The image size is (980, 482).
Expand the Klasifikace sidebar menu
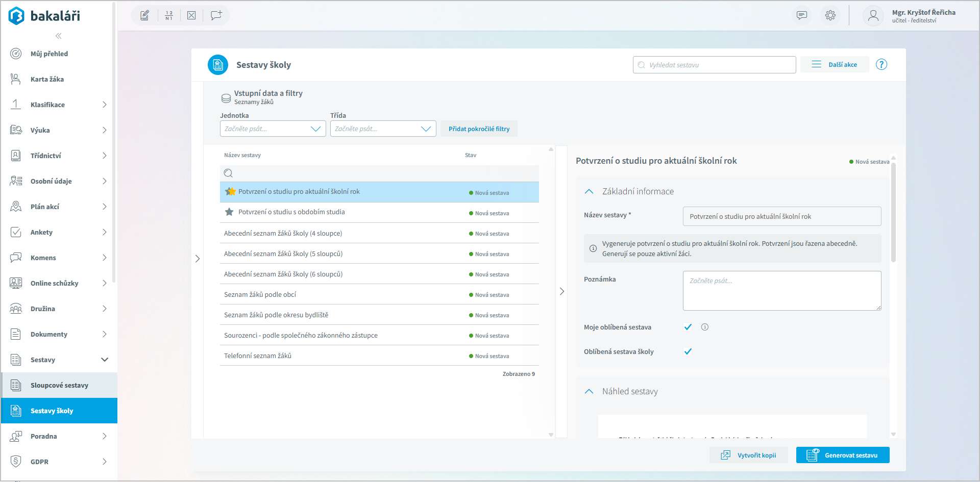coord(59,105)
